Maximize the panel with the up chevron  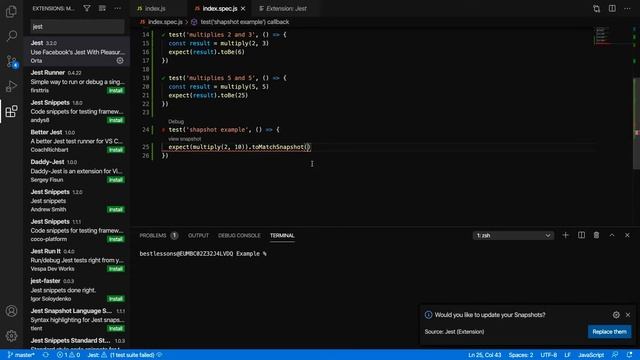612,235
